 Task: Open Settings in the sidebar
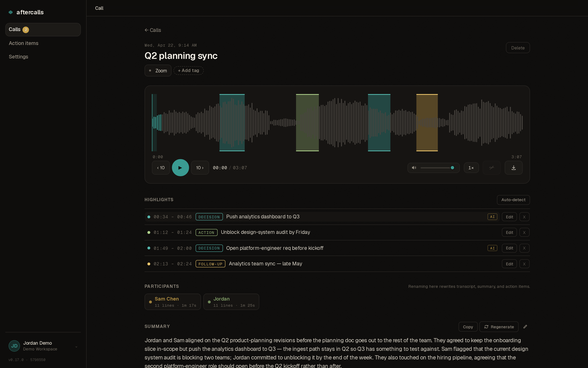click(18, 57)
